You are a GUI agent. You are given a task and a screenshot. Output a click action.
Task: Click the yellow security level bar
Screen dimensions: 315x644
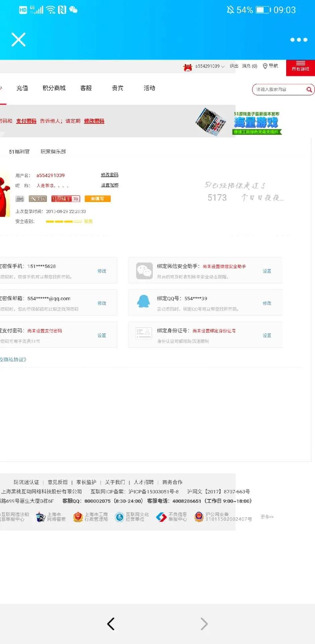tap(63, 221)
